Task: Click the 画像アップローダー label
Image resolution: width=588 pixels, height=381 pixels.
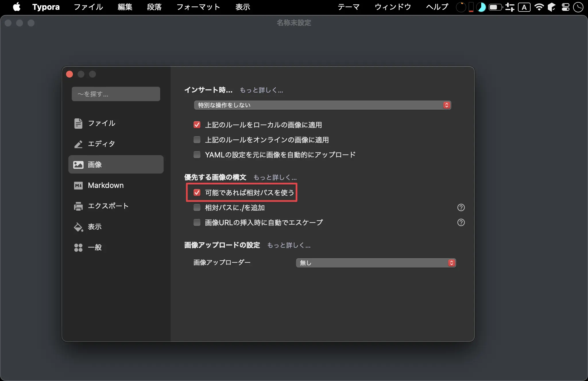Action: click(222, 263)
